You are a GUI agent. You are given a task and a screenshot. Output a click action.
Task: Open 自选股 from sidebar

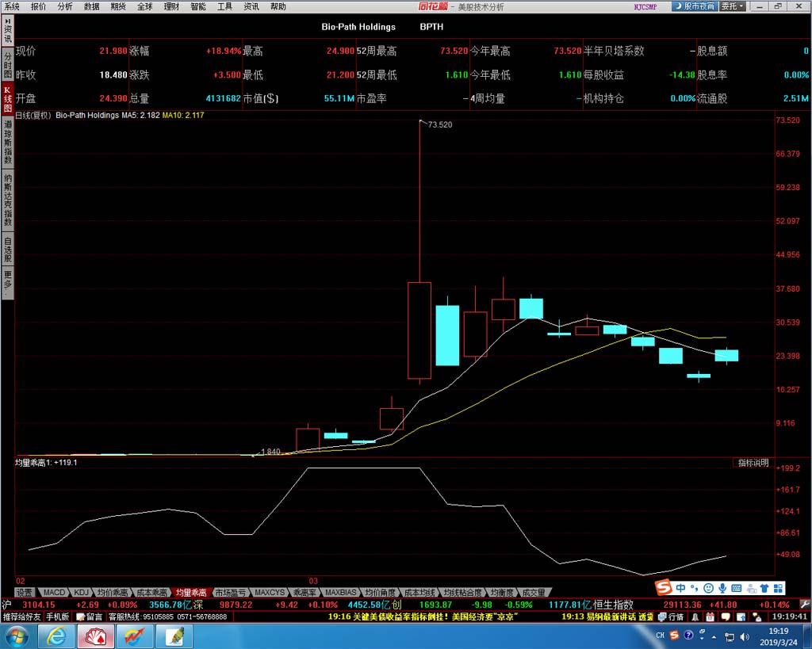(8, 249)
